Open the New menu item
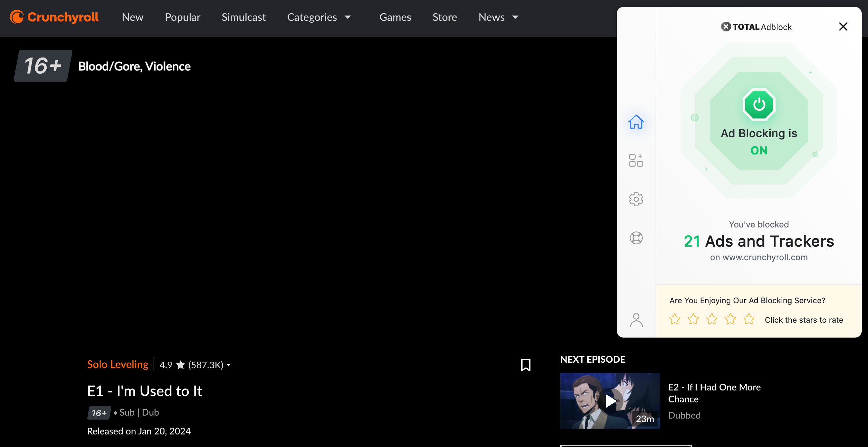Screen dimensions: 868x447 point(132,17)
